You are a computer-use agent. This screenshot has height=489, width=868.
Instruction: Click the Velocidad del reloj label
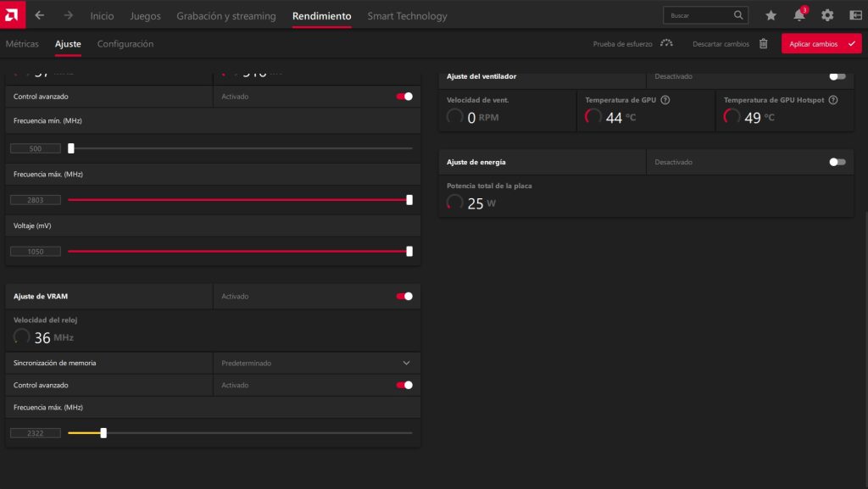point(46,320)
